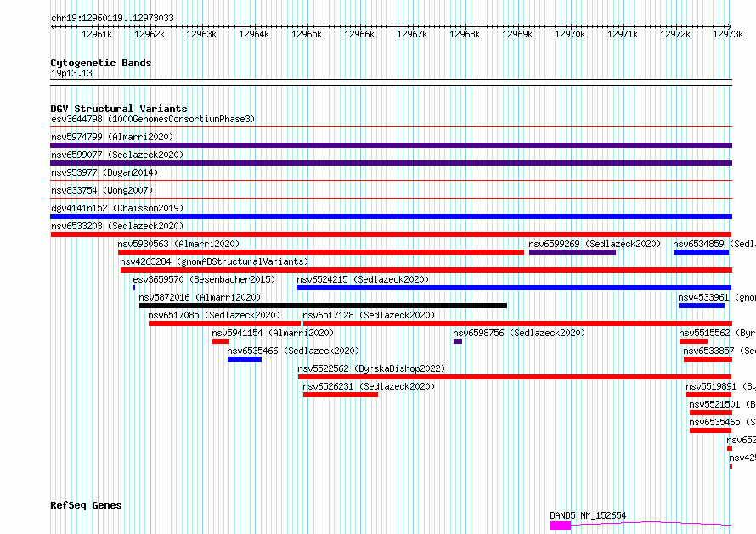This screenshot has height=534, width=756.
Task: Click the 19p13.13 band label
Action: [x=71, y=73]
